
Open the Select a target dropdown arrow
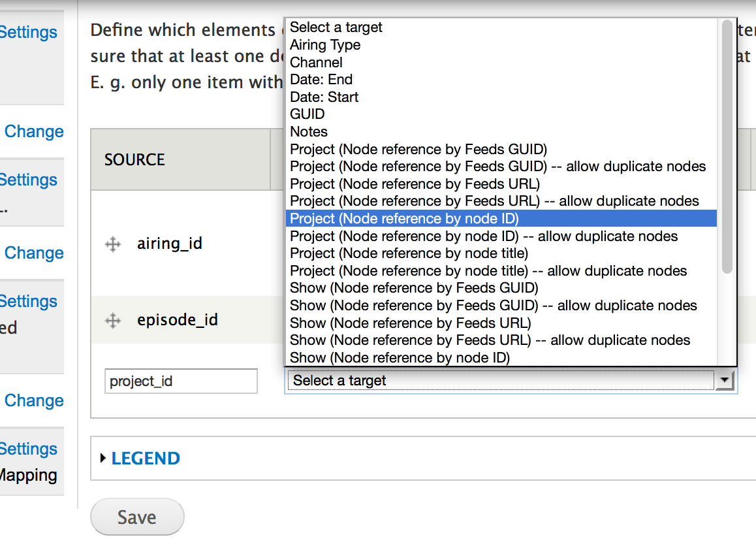coord(724,380)
